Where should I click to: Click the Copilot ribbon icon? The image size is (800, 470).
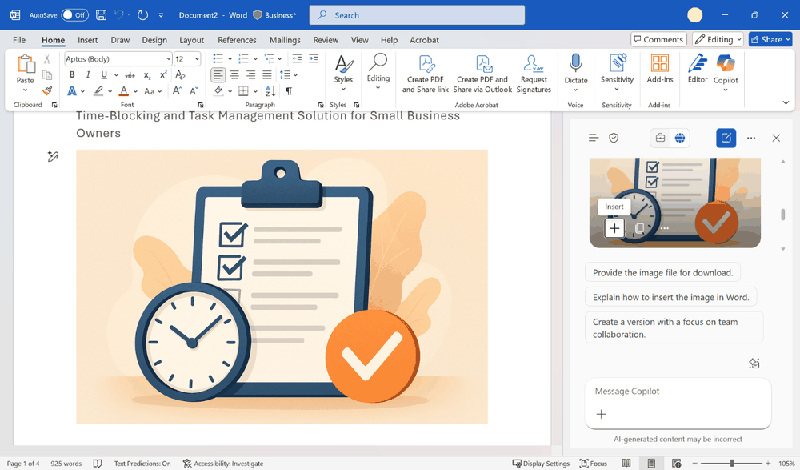tap(726, 64)
